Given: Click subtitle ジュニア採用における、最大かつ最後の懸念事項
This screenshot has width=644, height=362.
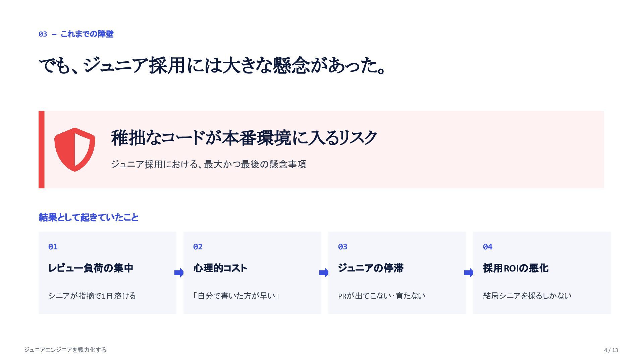Looking at the screenshot, I should click(x=208, y=164).
